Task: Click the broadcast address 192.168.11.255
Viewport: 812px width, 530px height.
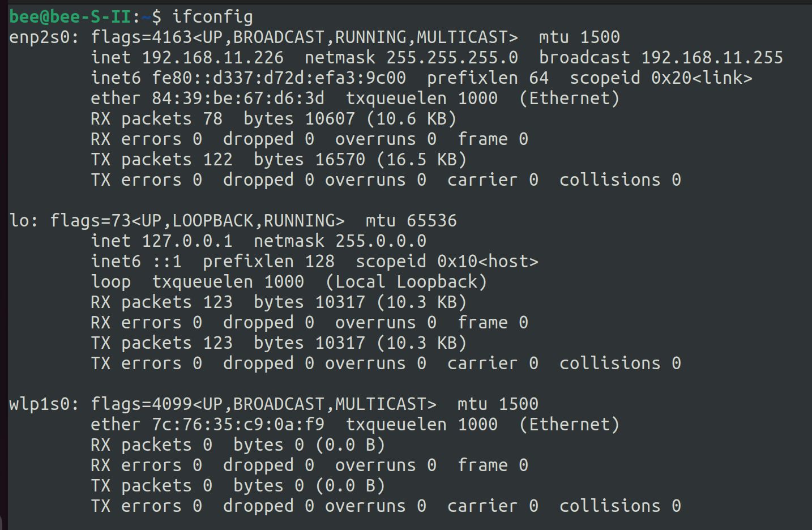Action: click(712, 58)
